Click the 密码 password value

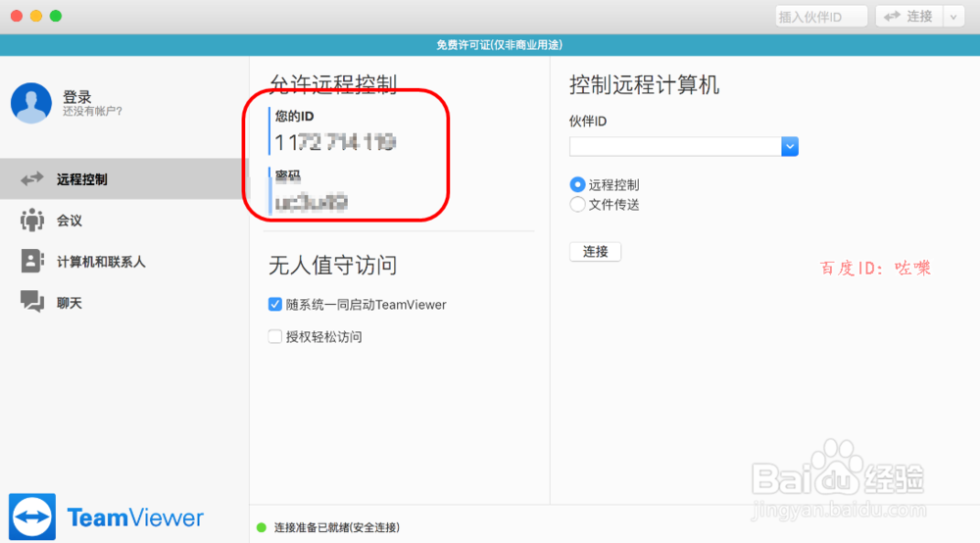(312, 203)
